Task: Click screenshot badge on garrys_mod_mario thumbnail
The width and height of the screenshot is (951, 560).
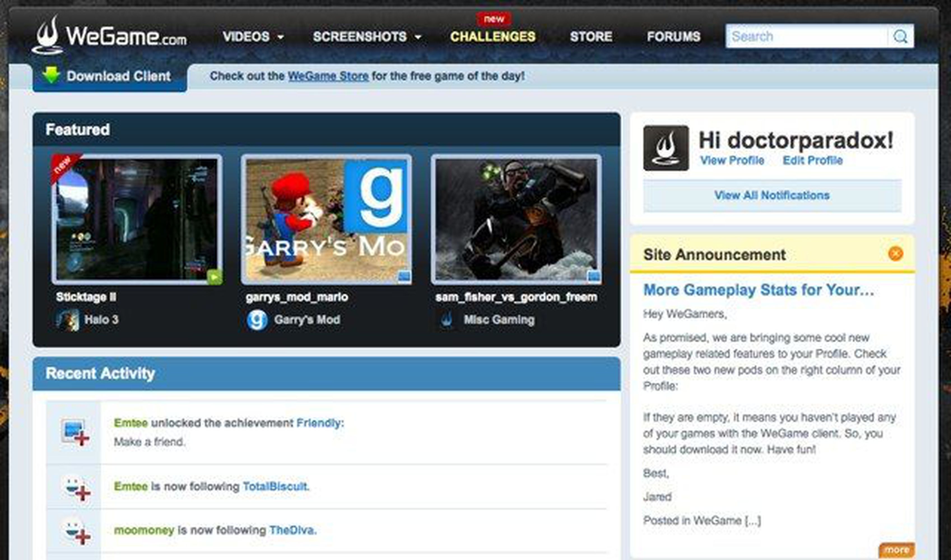Action: (x=404, y=277)
